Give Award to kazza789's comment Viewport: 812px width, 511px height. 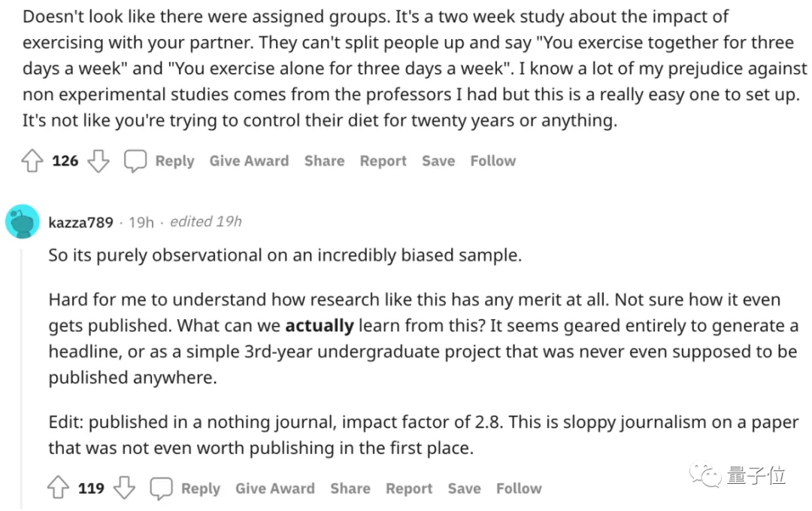pos(275,488)
